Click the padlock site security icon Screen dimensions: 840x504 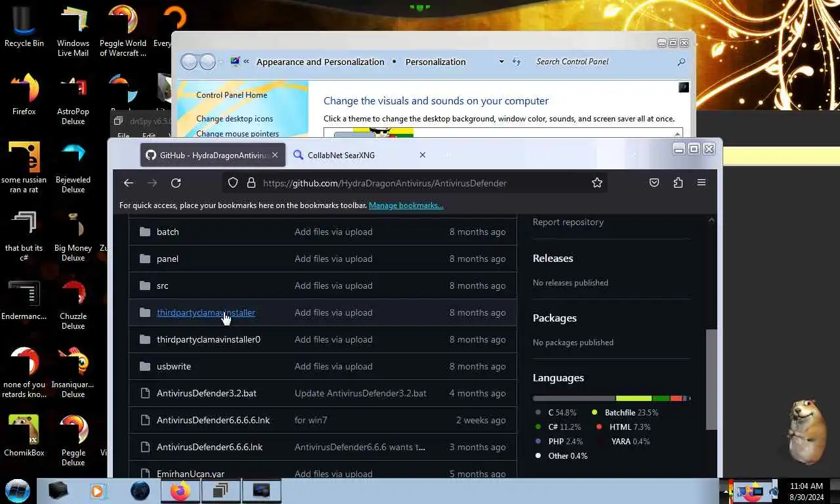click(251, 183)
